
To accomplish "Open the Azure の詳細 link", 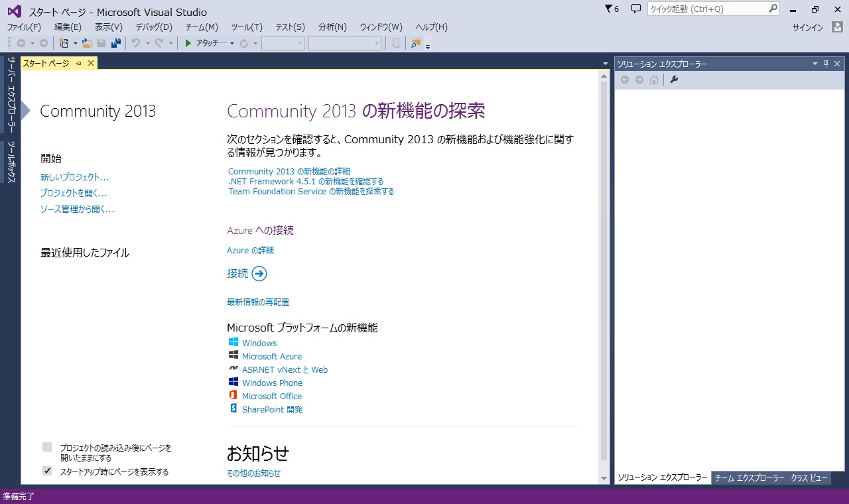I will (250, 250).
